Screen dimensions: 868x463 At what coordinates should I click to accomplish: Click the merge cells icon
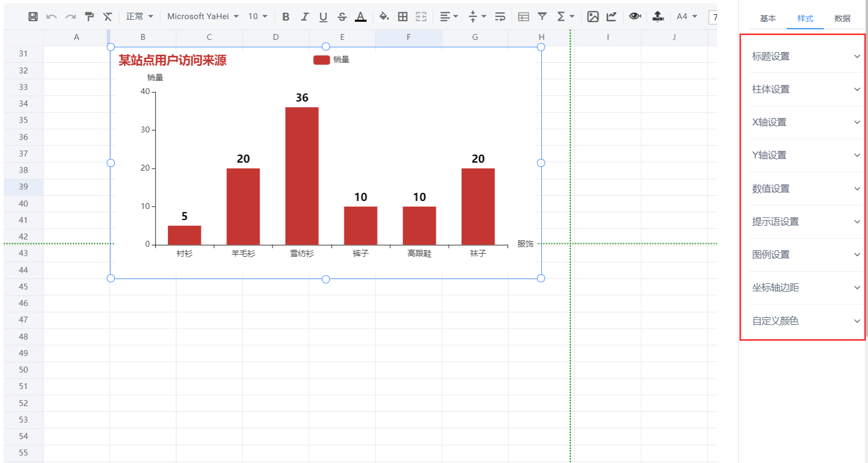(x=421, y=16)
